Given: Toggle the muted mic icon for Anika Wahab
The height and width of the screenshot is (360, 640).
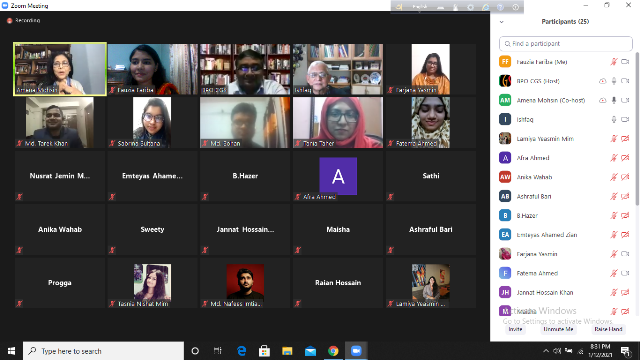Looking at the screenshot, I should coord(614,177).
